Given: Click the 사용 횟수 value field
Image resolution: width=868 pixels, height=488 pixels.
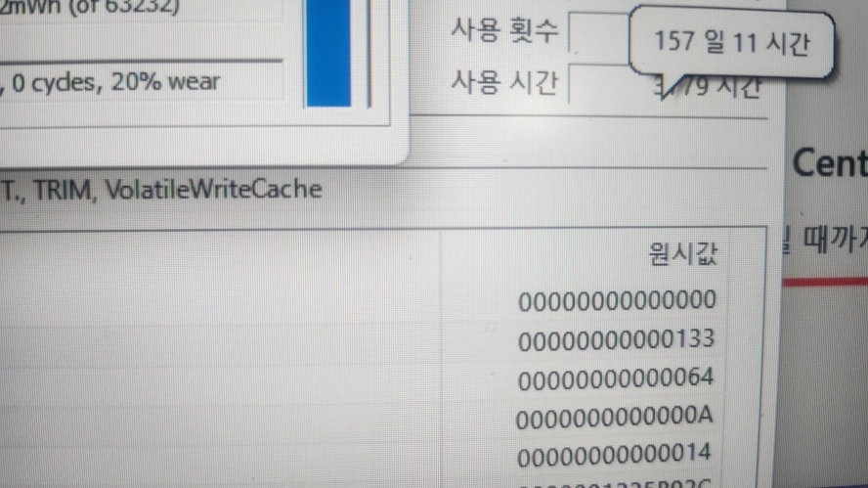Looking at the screenshot, I should tap(599, 32).
